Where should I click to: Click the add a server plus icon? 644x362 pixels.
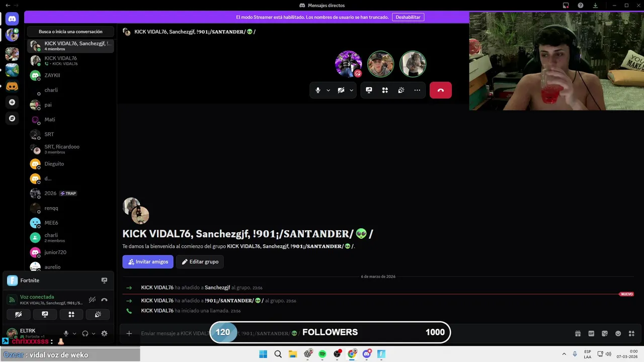pyautogui.click(x=12, y=102)
